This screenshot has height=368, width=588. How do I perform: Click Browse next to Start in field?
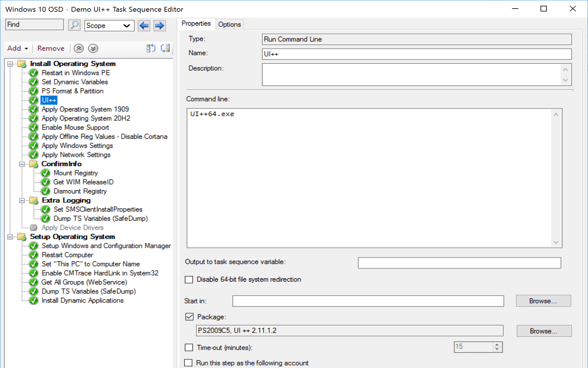point(543,301)
